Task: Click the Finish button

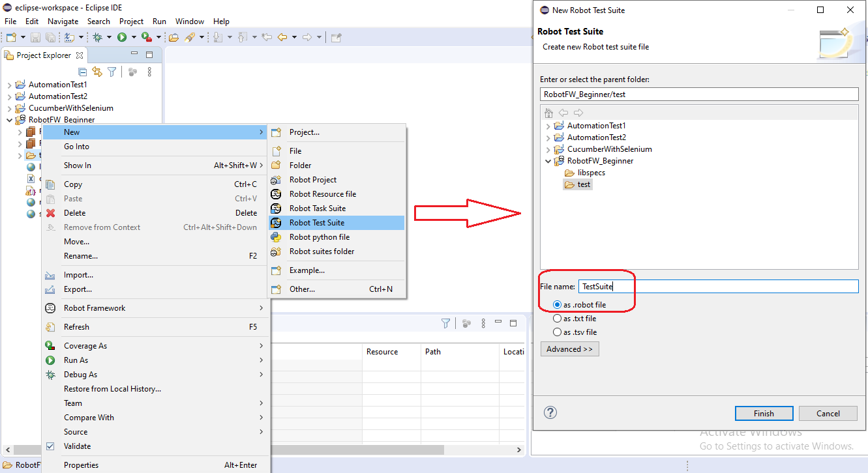Action: [x=764, y=413]
